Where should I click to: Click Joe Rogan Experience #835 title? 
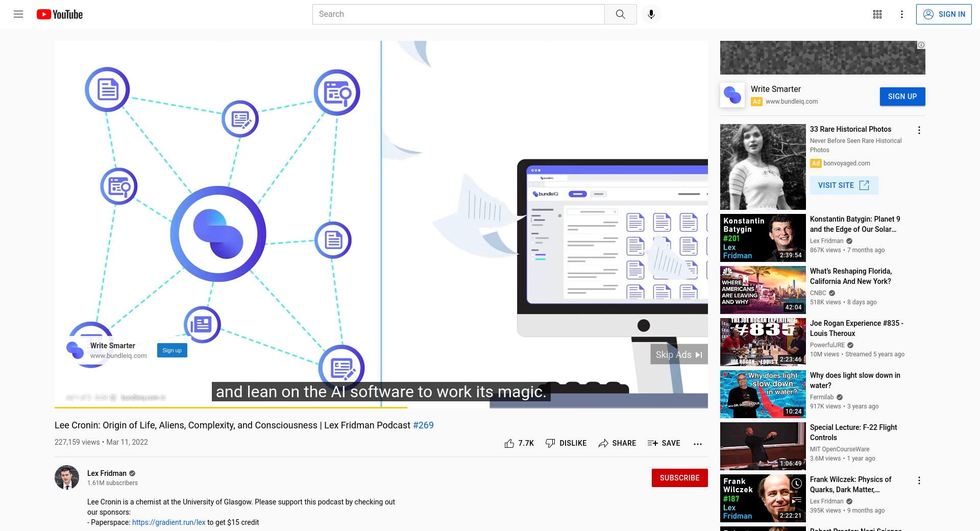(856, 328)
